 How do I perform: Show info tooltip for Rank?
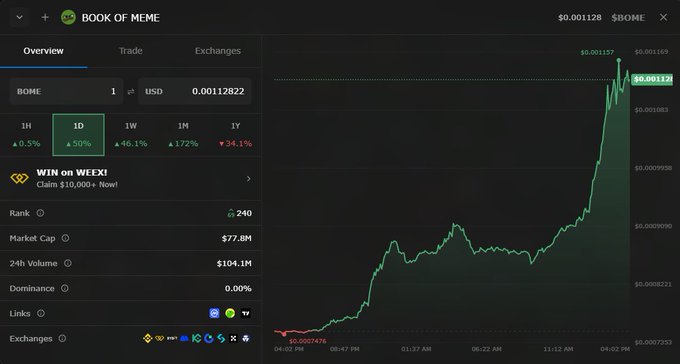(40, 213)
